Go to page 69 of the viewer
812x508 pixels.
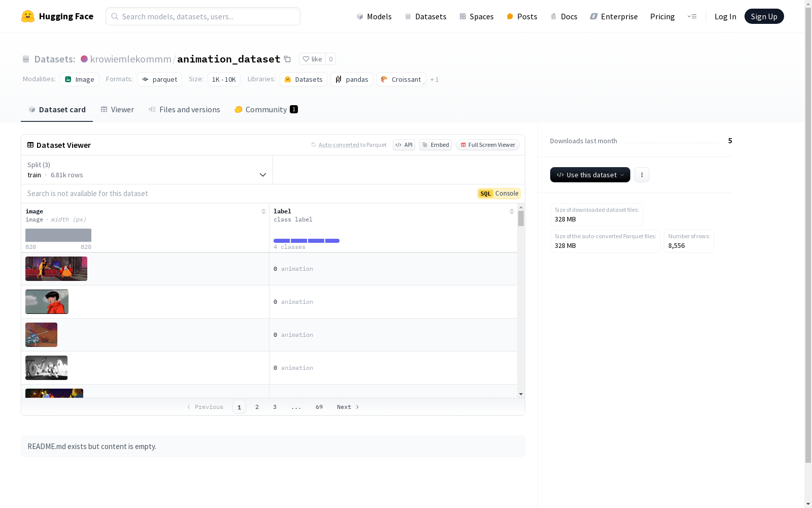coord(319,407)
